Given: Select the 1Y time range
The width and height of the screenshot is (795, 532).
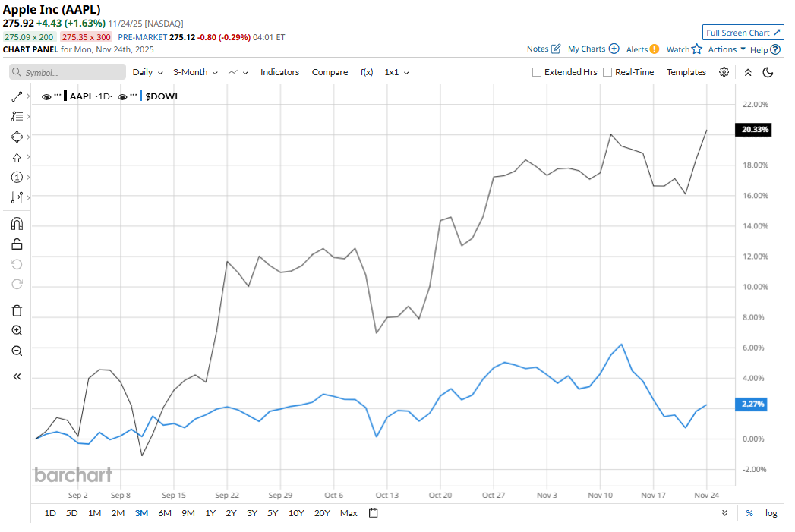Looking at the screenshot, I should pyautogui.click(x=210, y=513).
